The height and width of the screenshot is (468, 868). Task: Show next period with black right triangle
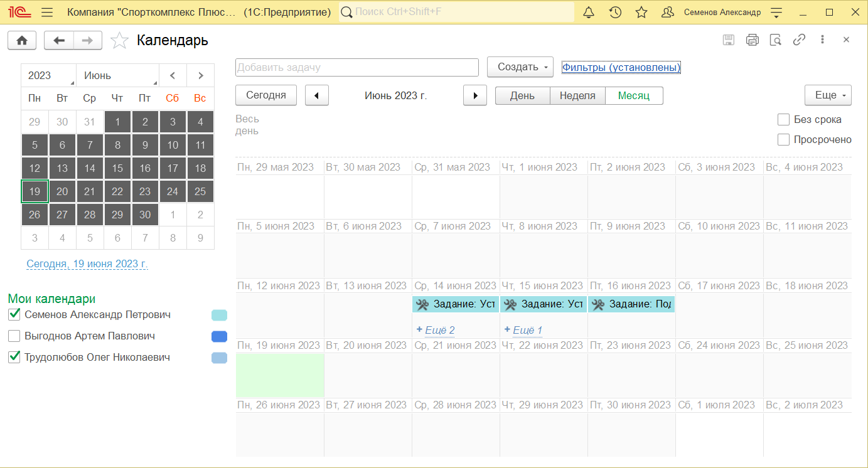click(x=475, y=95)
